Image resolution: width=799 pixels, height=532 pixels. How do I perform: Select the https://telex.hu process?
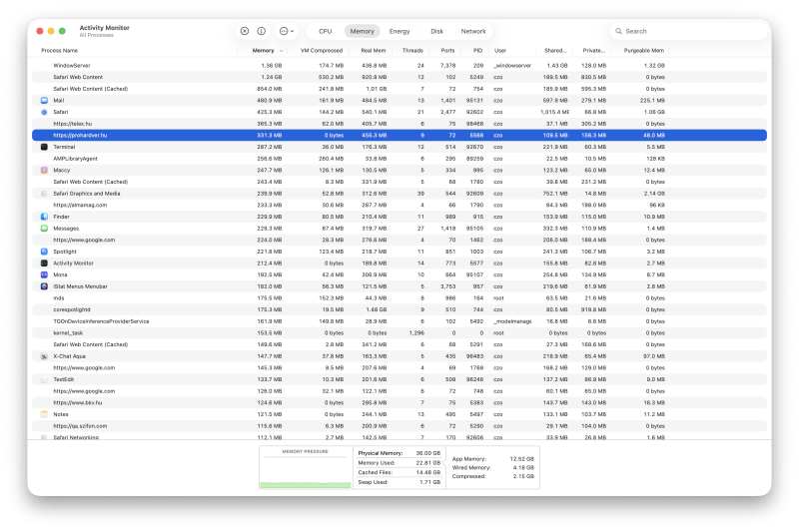tap(399, 124)
